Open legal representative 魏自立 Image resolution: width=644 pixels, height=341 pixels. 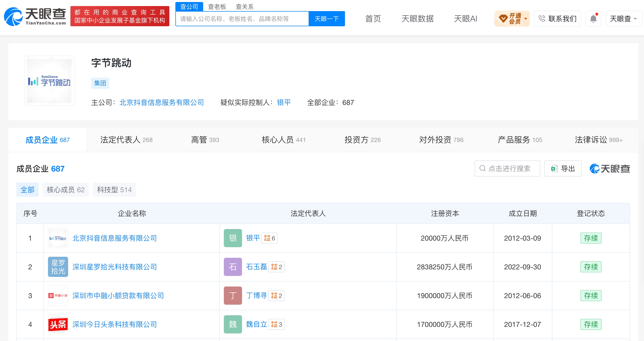256,324
